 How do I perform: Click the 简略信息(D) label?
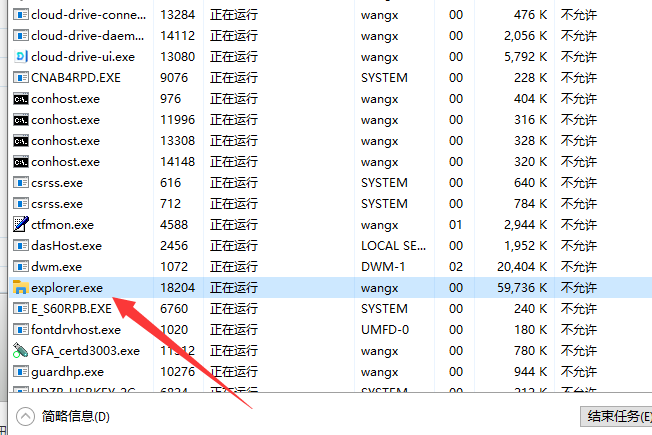(76, 416)
